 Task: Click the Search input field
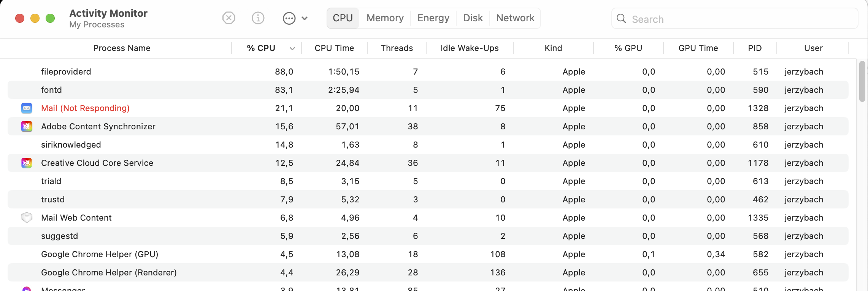(741, 19)
